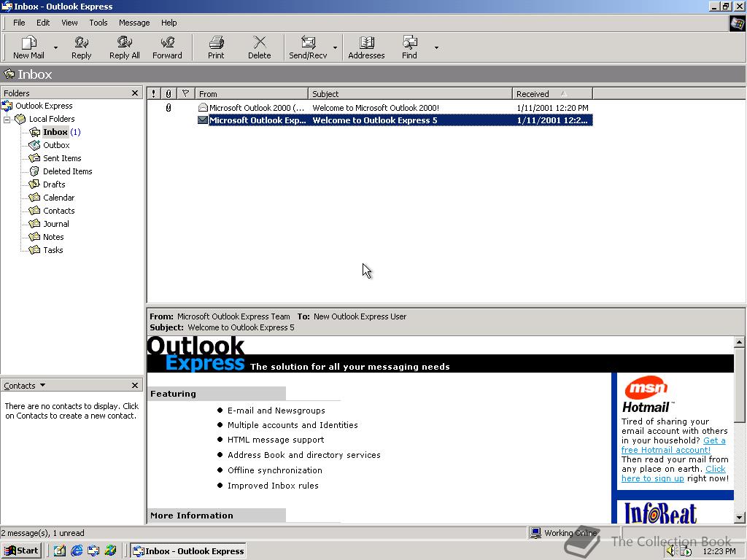
Task: Delete the selected message
Action: pyautogui.click(x=259, y=47)
